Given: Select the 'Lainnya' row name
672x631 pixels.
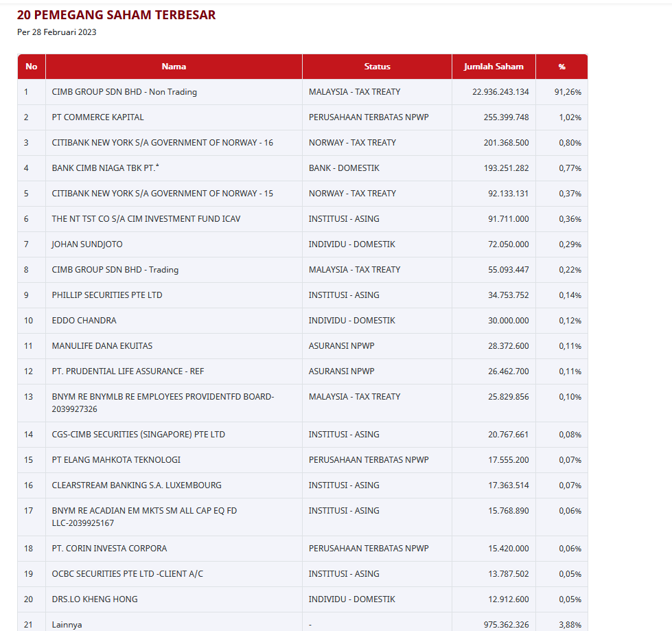Looking at the screenshot, I should tap(67, 625).
